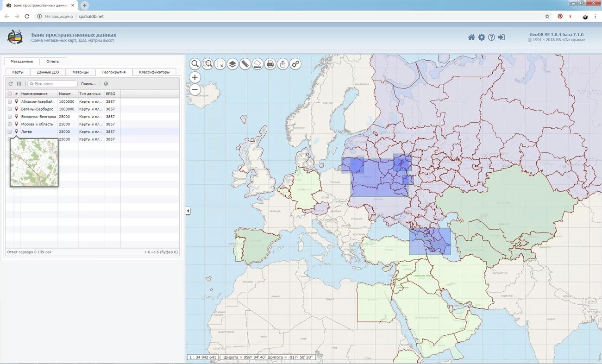Select the area object search tool
The width and height of the screenshot is (602, 364).
point(207,64)
